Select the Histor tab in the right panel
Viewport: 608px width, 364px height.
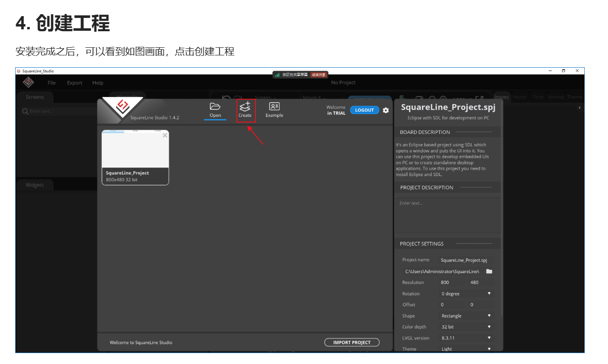tap(519, 97)
